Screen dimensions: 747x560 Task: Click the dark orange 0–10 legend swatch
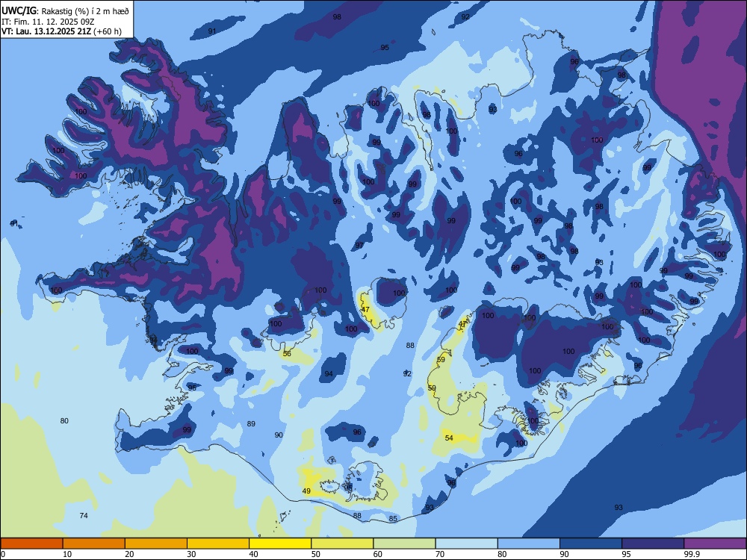[x=31, y=544]
